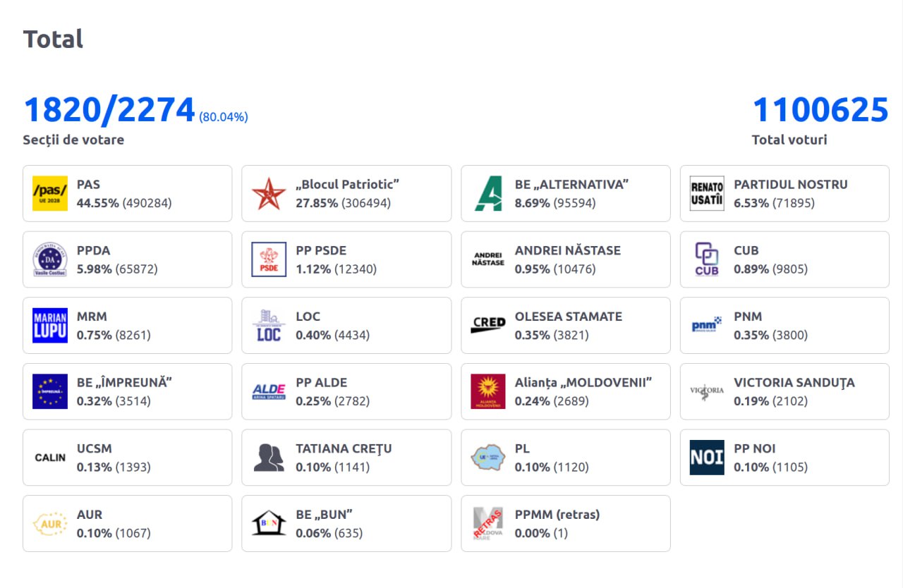903x588 pixels.
Task: Click the green ALTERNATIVA bloc logo
Action: pos(488,194)
